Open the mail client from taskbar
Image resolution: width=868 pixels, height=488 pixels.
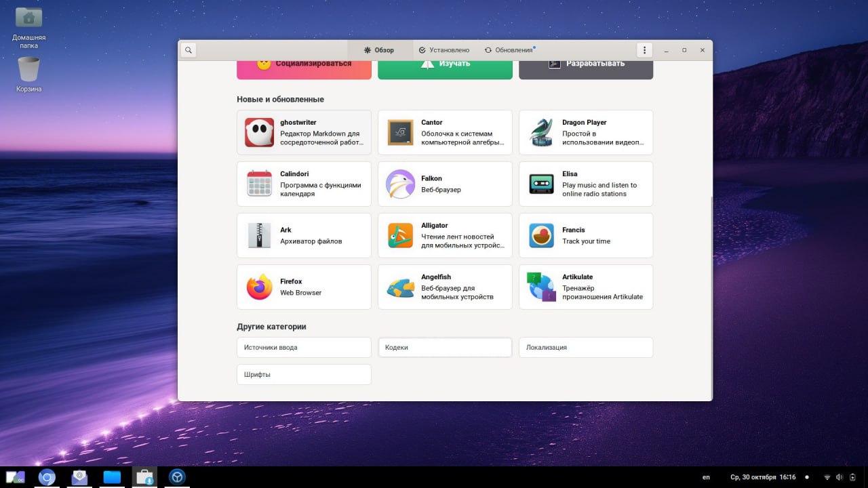click(79, 477)
